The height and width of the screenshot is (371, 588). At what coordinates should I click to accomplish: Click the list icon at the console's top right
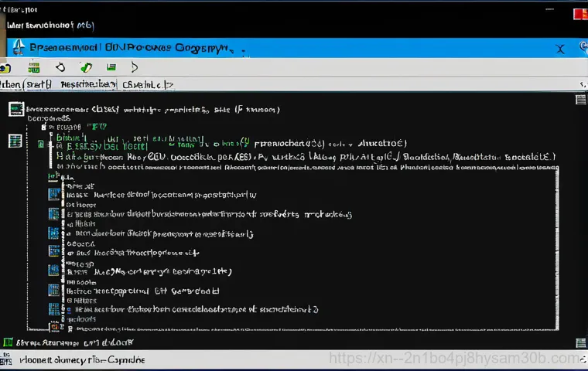click(580, 99)
